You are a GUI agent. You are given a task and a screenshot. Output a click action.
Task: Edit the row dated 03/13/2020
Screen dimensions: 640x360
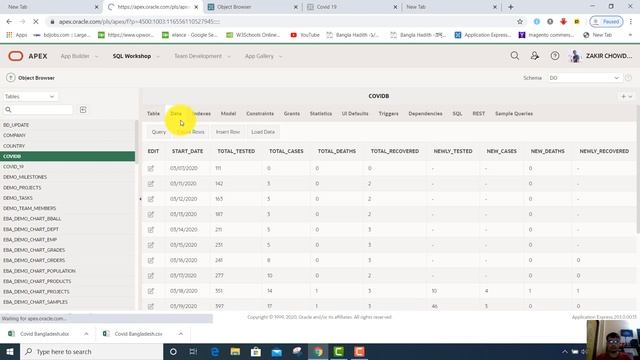[x=151, y=214]
